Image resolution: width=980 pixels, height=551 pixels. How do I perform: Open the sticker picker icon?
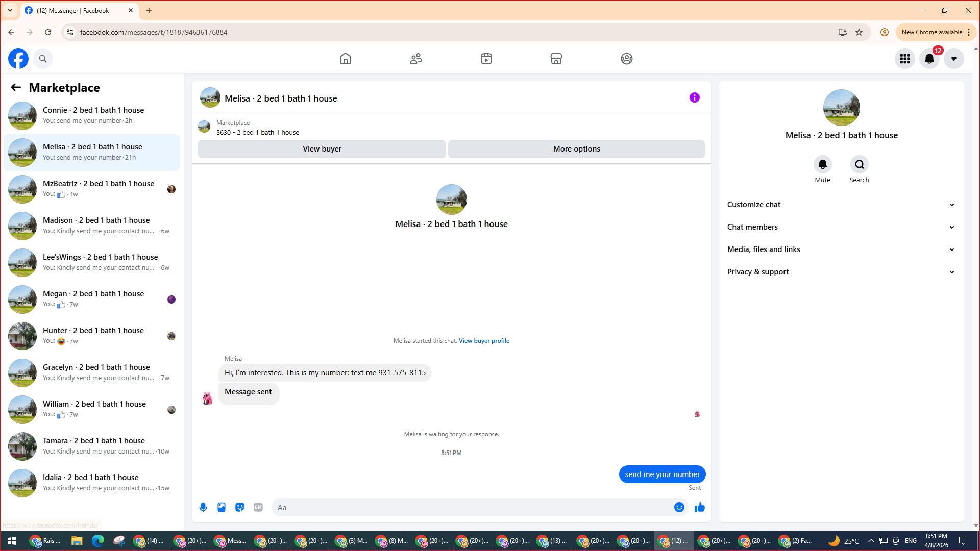[x=240, y=507]
